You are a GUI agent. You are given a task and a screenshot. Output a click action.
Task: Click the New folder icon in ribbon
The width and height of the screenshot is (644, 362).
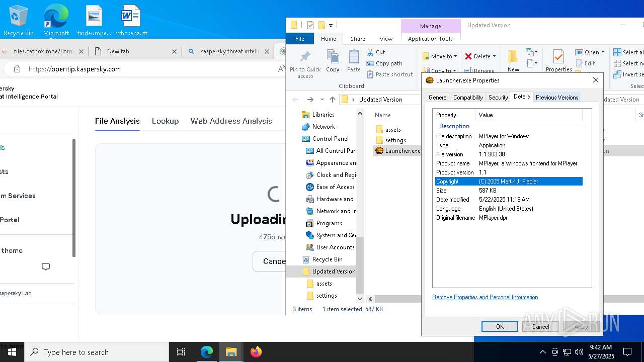[x=513, y=56]
